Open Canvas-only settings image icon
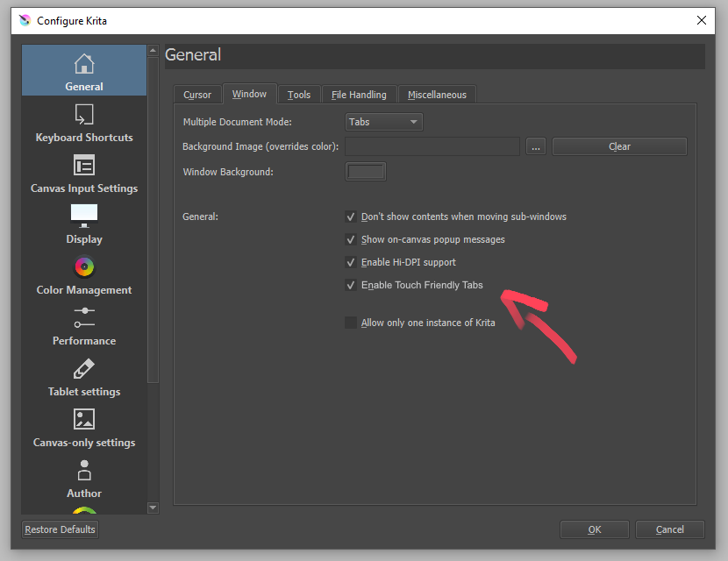The width and height of the screenshot is (728, 561). coord(84,419)
